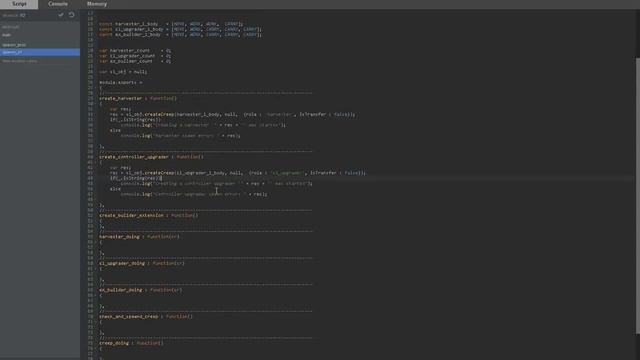Open the Console tab
640x360 pixels.
[x=58, y=4]
